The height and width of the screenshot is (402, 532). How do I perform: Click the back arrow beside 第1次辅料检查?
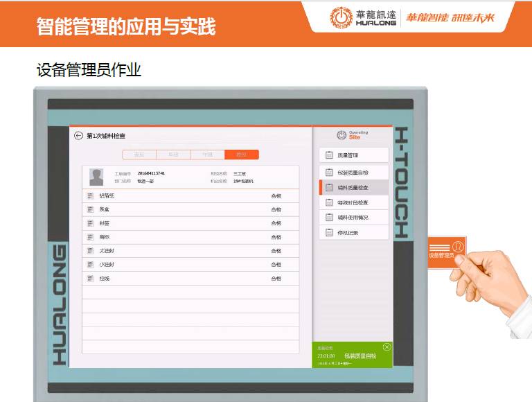(78, 136)
